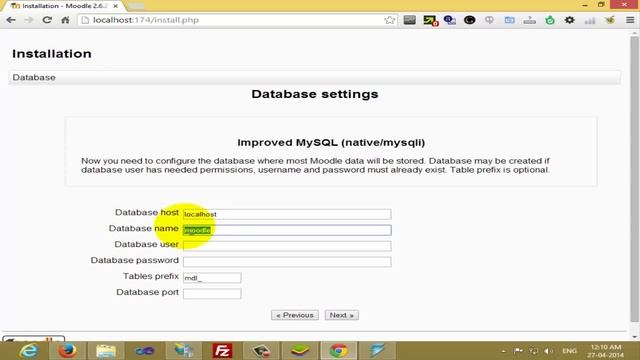Go to the Previous installation step
This screenshot has width=640, height=360.
tap(295, 315)
